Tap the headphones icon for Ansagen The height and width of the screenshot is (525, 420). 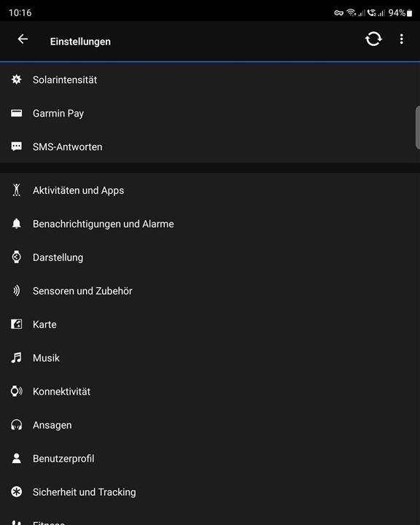tap(17, 425)
